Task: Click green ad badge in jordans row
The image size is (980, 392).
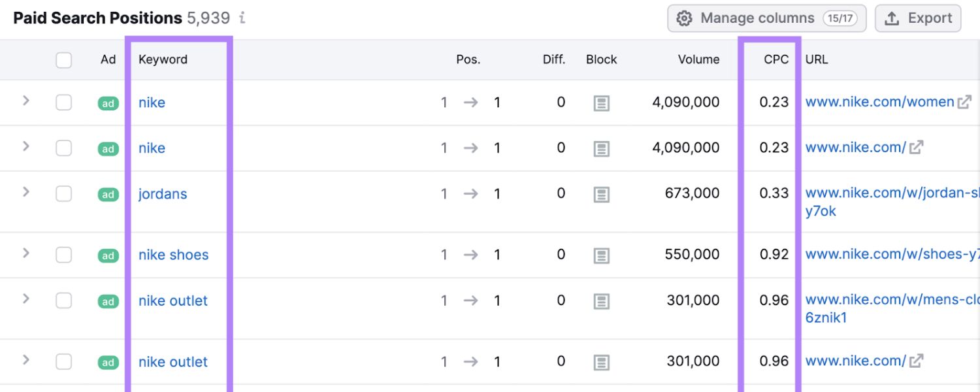Action: point(108,194)
